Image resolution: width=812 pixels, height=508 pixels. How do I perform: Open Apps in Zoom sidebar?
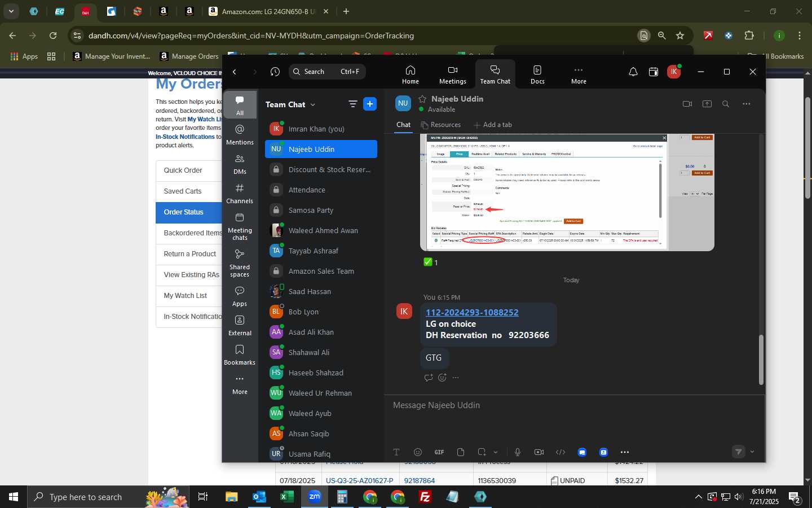240,296
